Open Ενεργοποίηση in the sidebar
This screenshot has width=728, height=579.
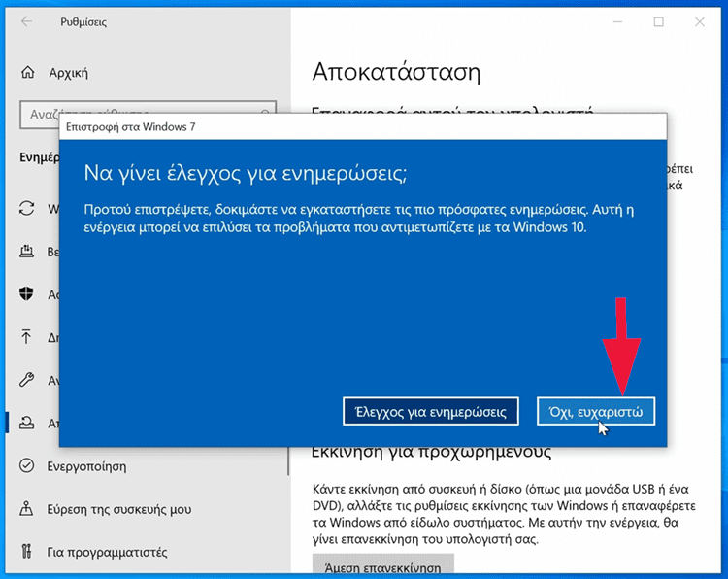[x=86, y=466]
